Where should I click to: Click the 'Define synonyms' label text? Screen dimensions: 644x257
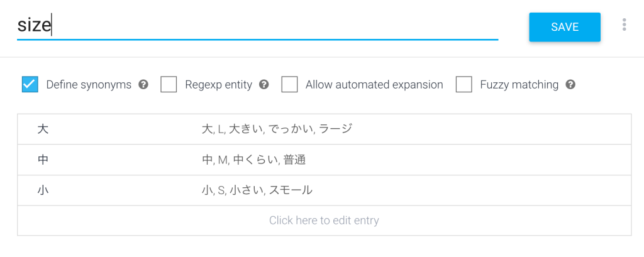click(89, 84)
